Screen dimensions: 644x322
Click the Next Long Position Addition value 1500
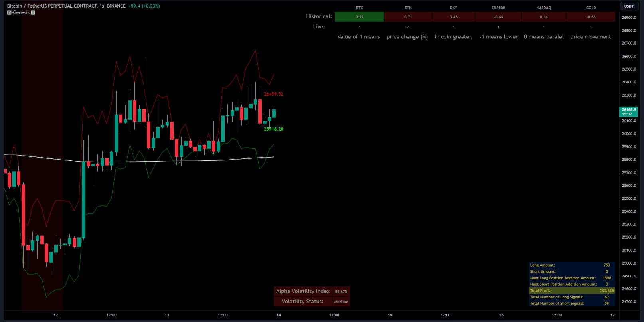click(606, 278)
